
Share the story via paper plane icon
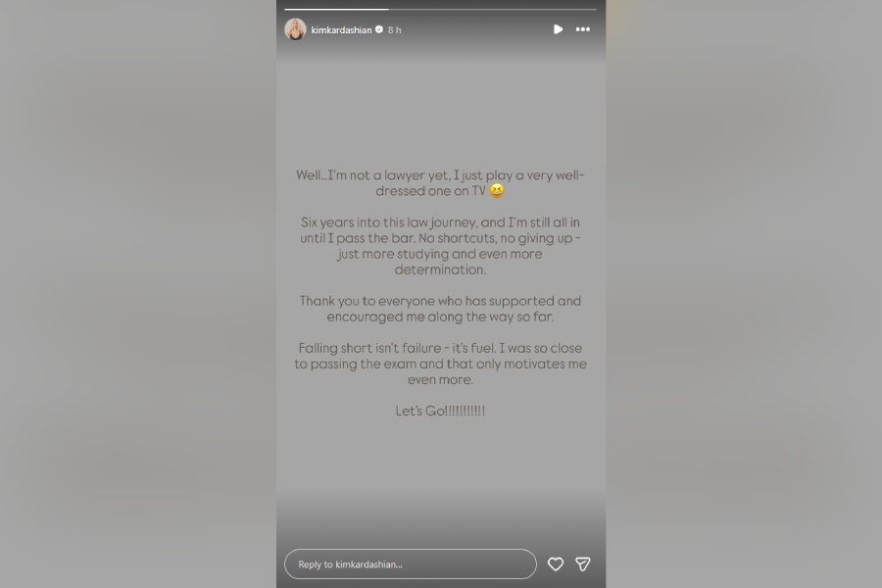click(x=583, y=563)
